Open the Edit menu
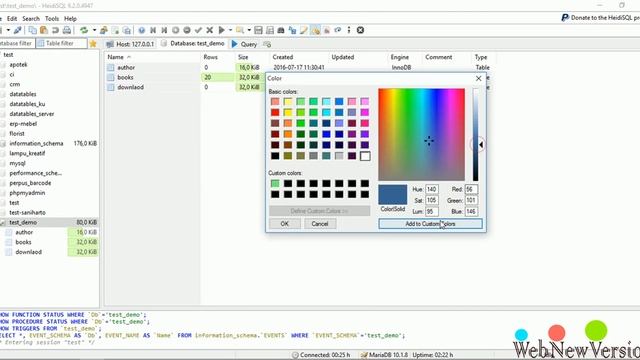 [12, 18]
